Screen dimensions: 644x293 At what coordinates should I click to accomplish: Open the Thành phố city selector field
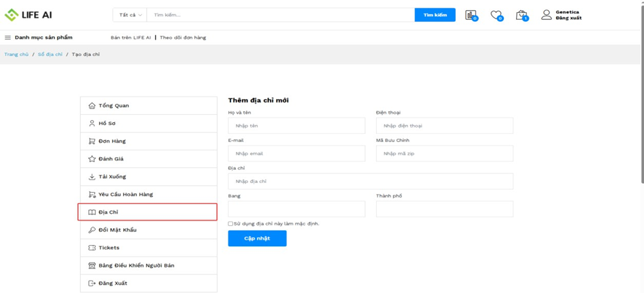pyautogui.click(x=444, y=209)
